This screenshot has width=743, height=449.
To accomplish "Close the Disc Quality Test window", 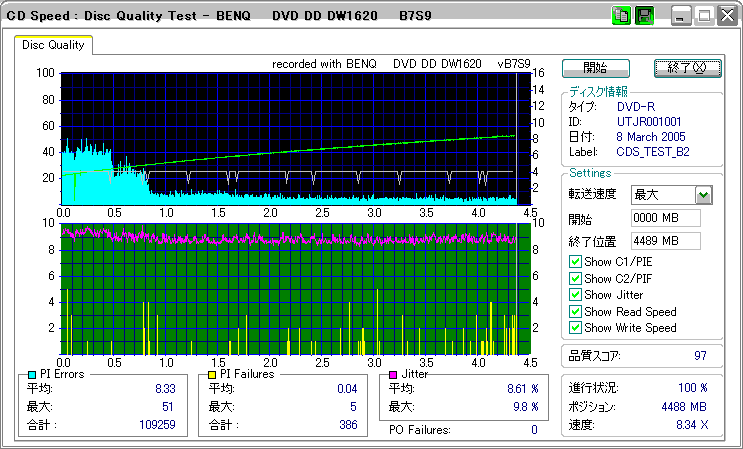I will [x=727, y=15].
